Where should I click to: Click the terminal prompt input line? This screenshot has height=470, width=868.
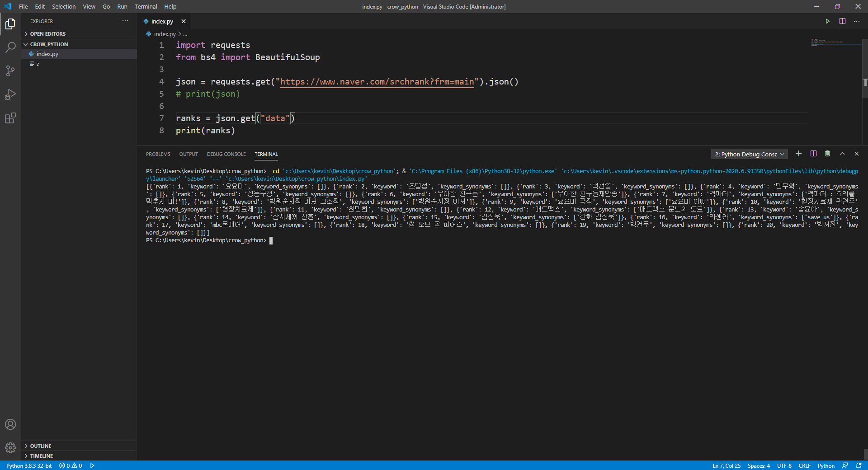tap(209, 240)
